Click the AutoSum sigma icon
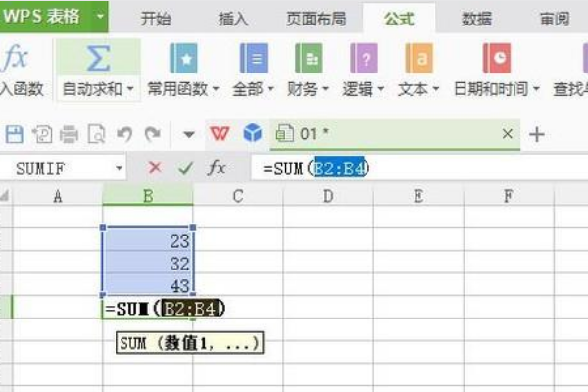588x392 pixels. coord(98,58)
